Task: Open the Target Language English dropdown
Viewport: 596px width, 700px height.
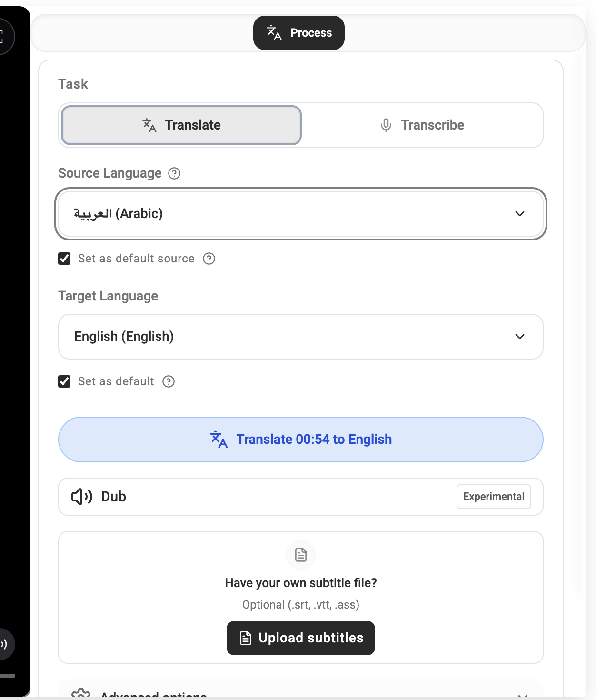Action: pos(301,337)
